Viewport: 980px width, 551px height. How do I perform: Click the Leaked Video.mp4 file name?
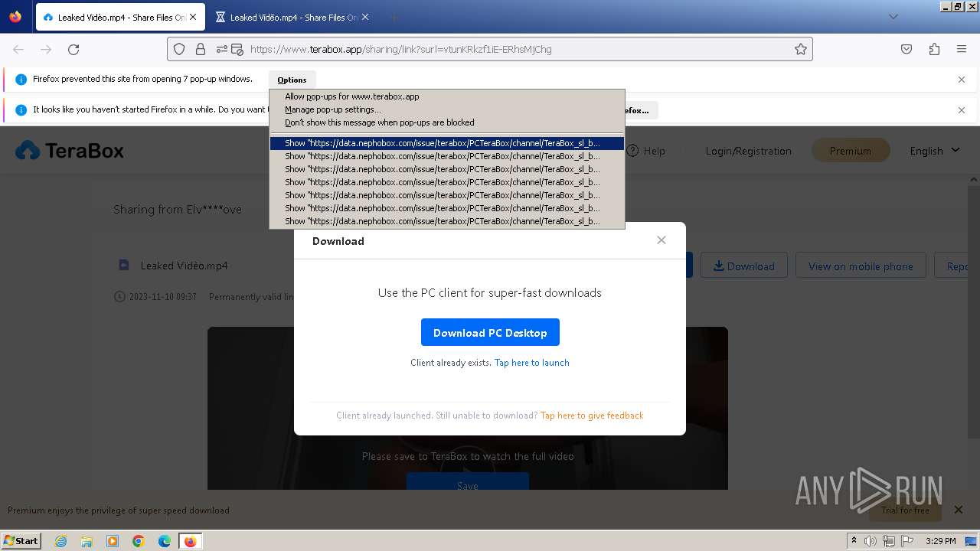pyautogui.click(x=184, y=266)
